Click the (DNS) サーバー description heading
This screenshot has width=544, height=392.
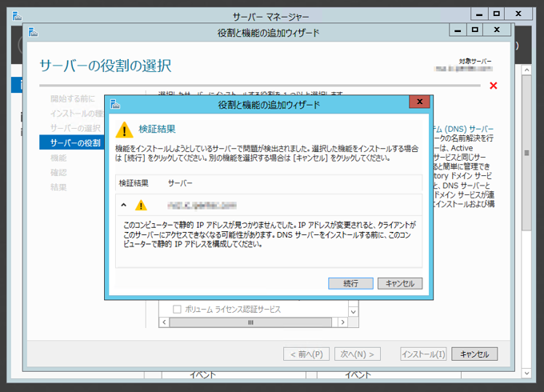[x=463, y=129]
